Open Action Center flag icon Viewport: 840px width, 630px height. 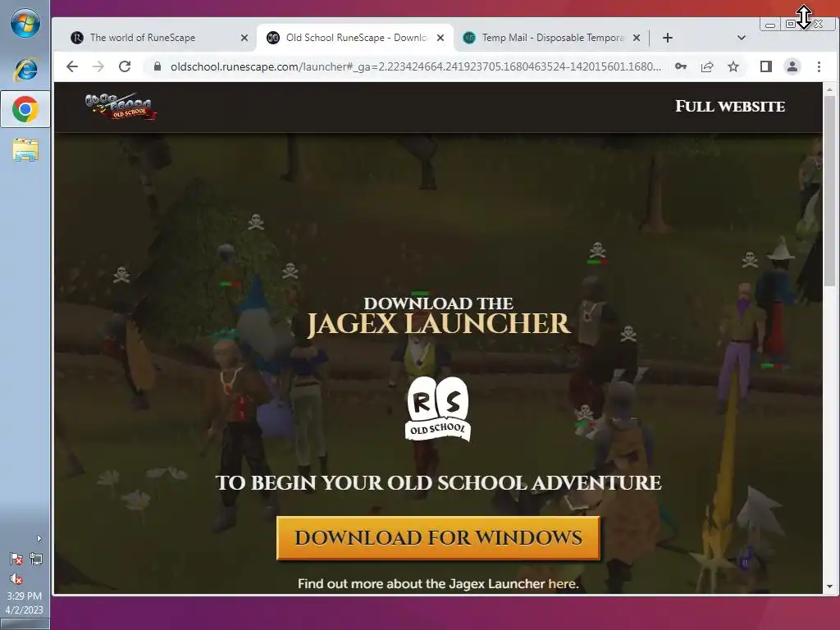click(x=16, y=559)
